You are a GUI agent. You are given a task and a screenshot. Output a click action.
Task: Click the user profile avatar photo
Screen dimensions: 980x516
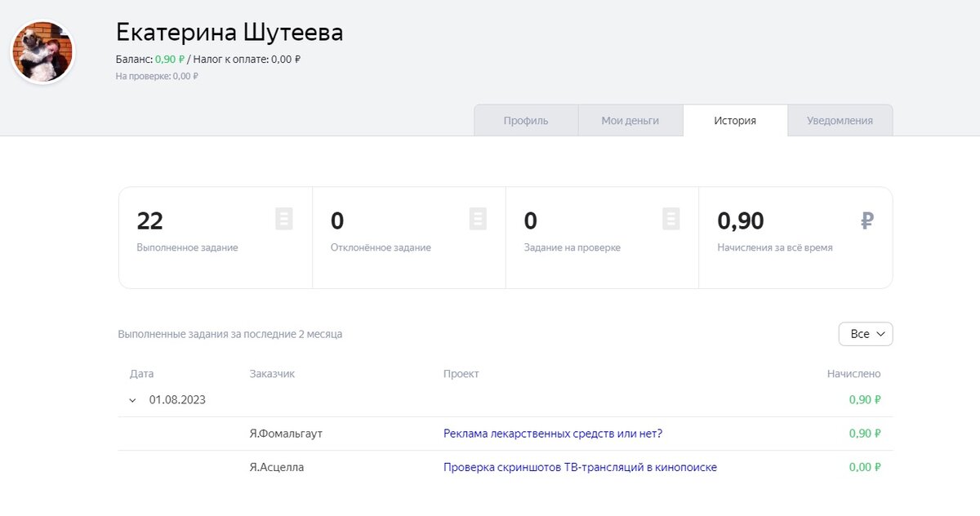coord(42,52)
